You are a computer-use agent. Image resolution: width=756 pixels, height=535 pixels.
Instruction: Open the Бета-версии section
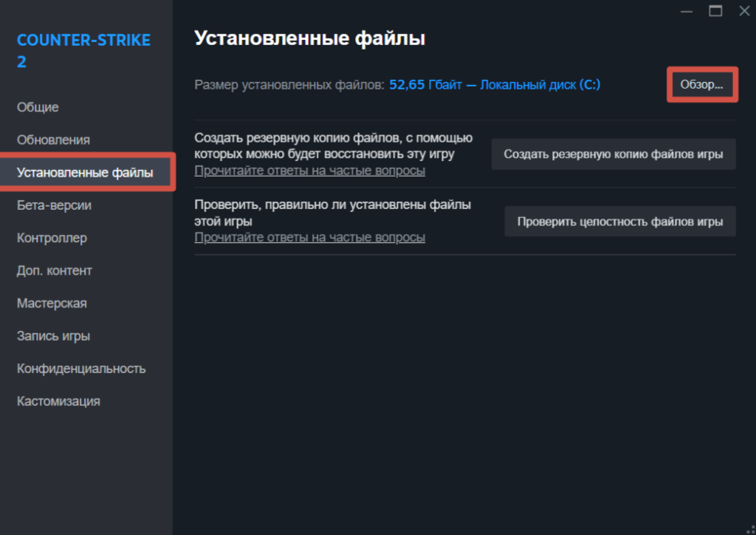[x=54, y=205]
